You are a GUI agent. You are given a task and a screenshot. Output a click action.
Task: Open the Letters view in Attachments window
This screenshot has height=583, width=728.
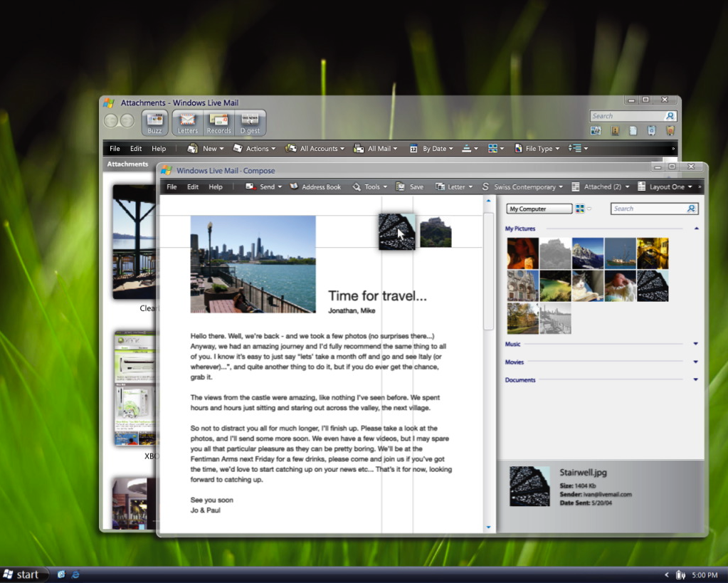click(188, 123)
